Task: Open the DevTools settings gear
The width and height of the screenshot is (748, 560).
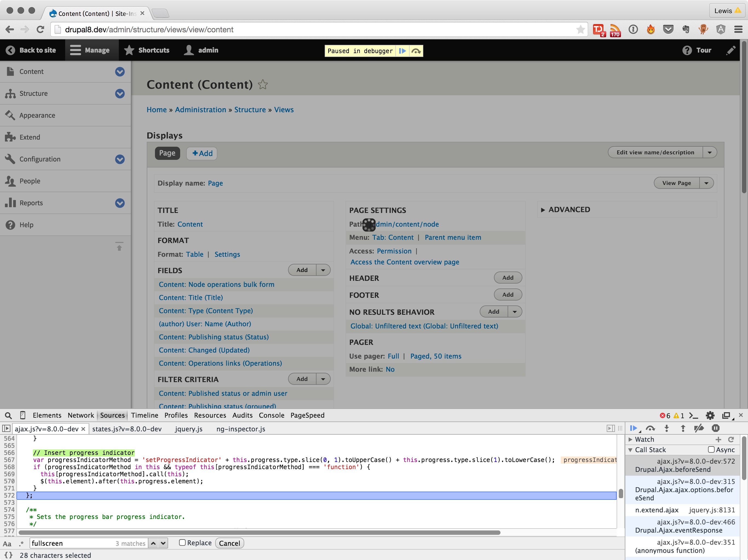Action: coord(710,415)
